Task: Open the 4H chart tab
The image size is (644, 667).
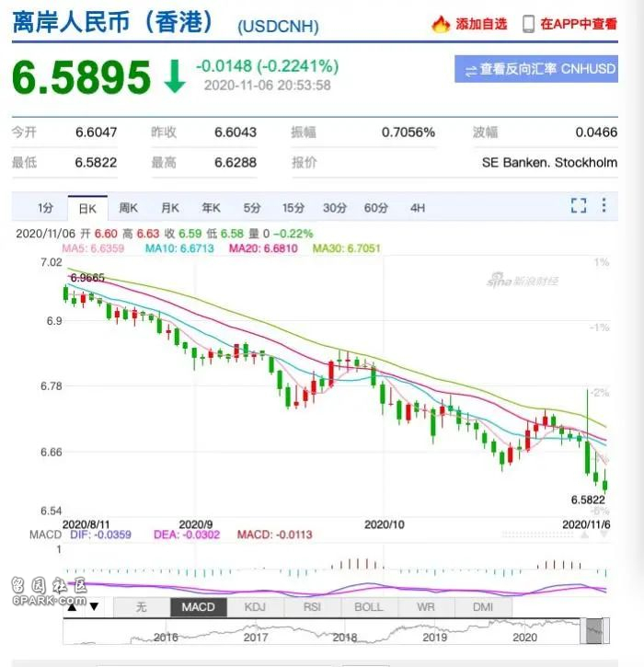Action: pos(418,208)
